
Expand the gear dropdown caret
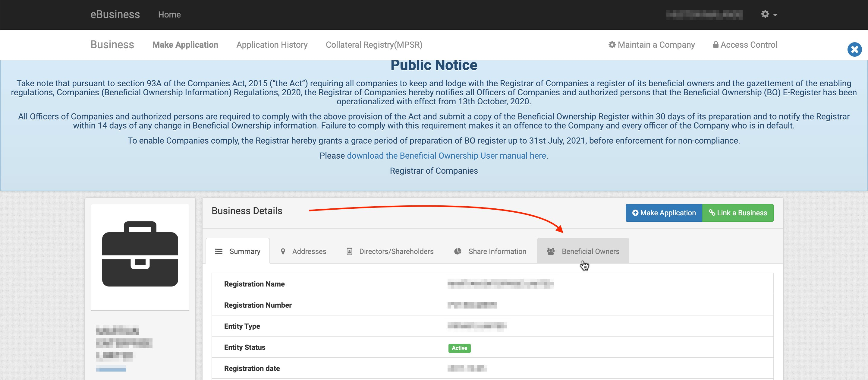[775, 15]
